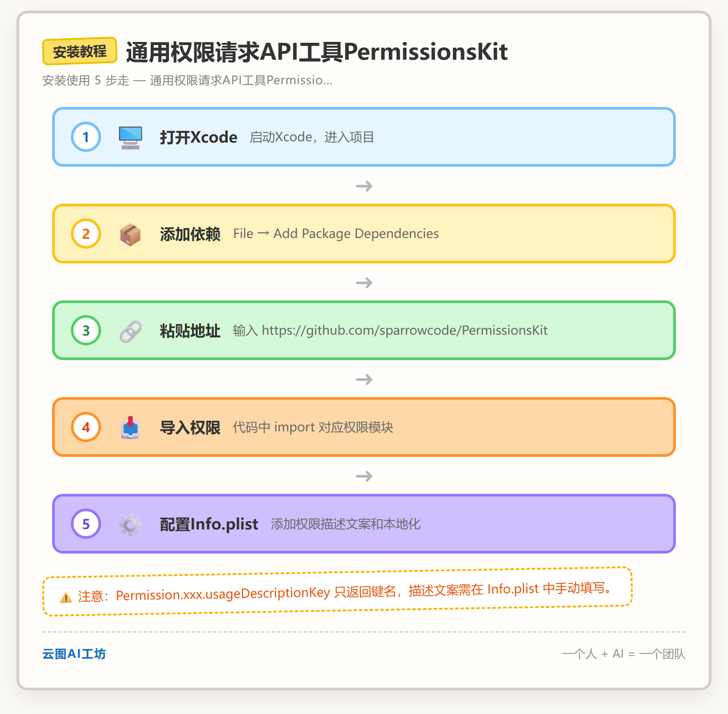
Task: Select the 粘贴地址 step card
Action: point(364,330)
